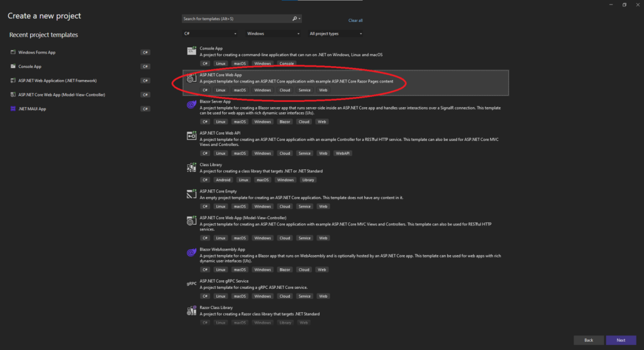Viewport: 644px width, 350px height.
Task: Select the Class Library template title
Action: coord(211,164)
